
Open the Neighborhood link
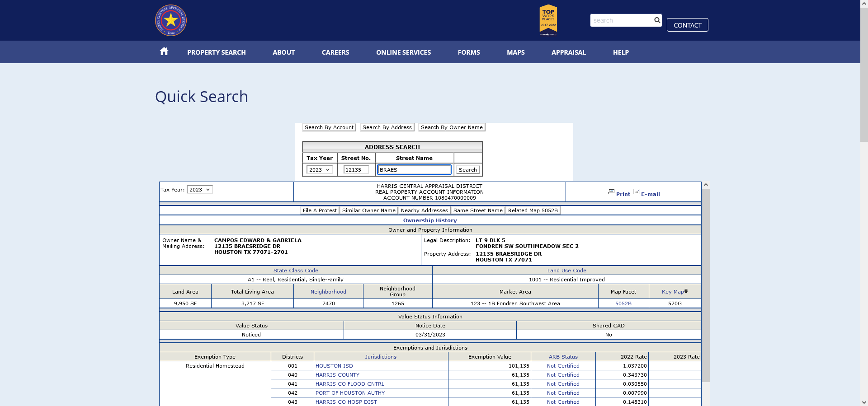[328, 292]
